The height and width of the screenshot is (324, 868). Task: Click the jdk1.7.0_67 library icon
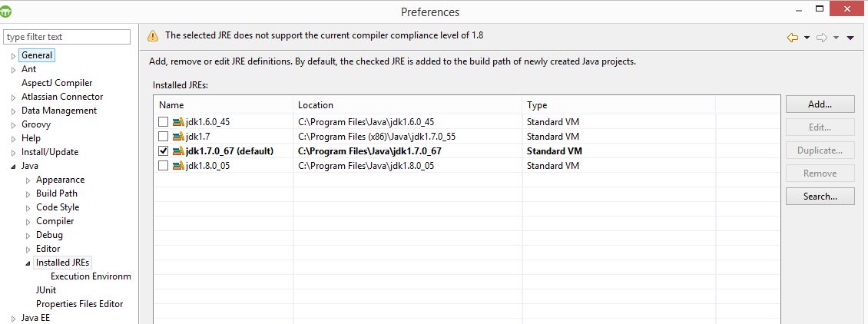point(178,151)
